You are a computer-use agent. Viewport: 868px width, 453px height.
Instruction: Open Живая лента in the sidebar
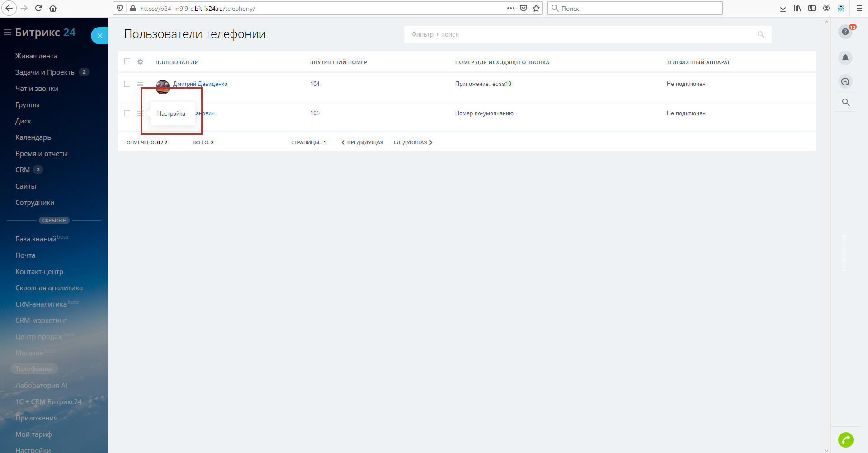[x=36, y=56]
